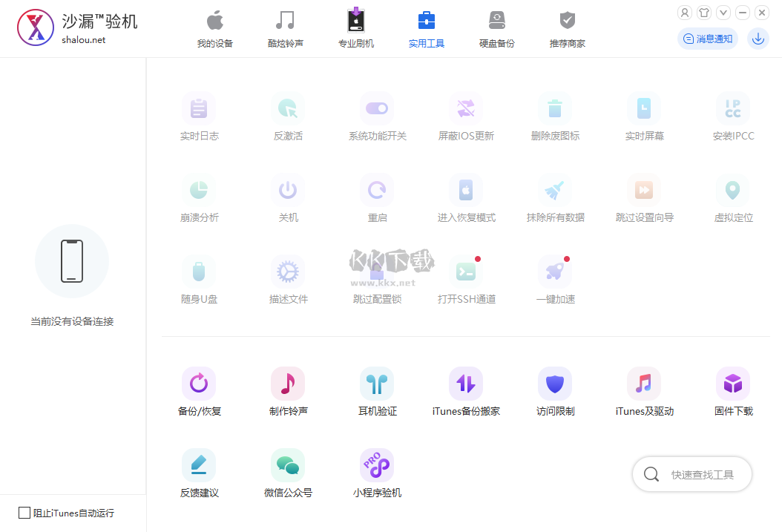782x532 pixels.
Task: Click the iTunes及驱动 icon
Action: tap(644, 384)
